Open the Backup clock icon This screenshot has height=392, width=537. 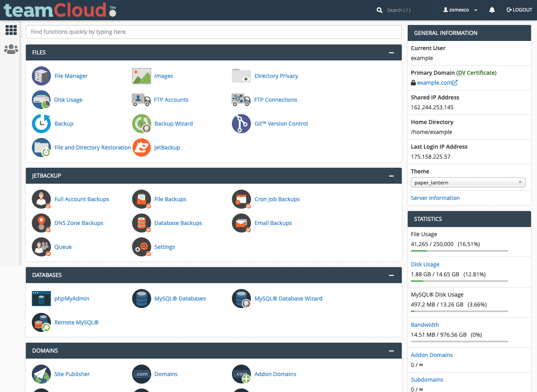tap(41, 124)
